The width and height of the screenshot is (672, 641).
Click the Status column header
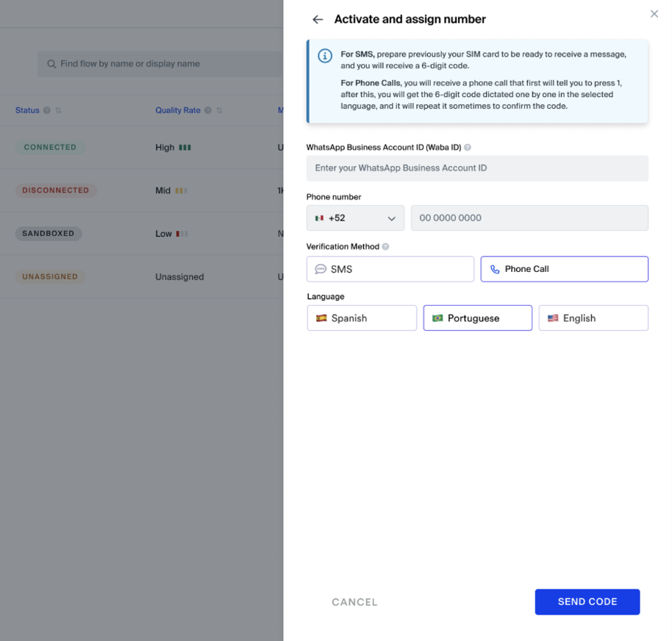[x=27, y=110]
